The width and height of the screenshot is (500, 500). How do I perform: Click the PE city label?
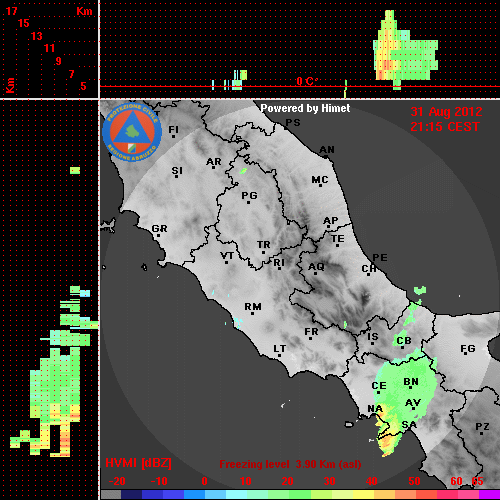coord(380,258)
